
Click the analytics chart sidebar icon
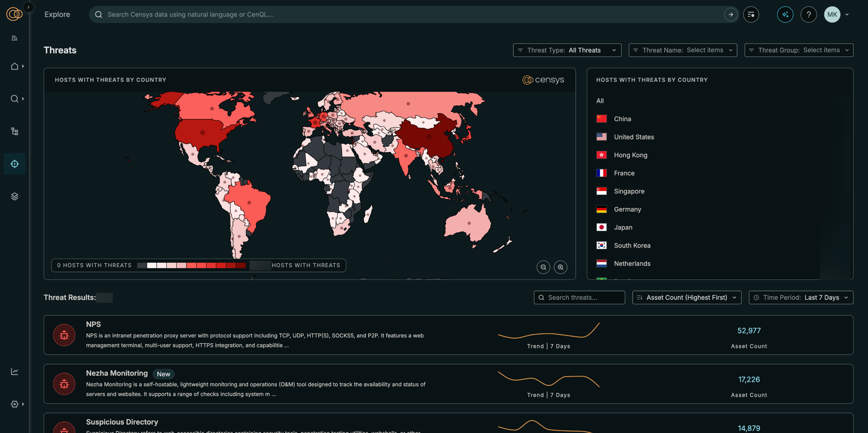pyautogui.click(x=15, y=372)
